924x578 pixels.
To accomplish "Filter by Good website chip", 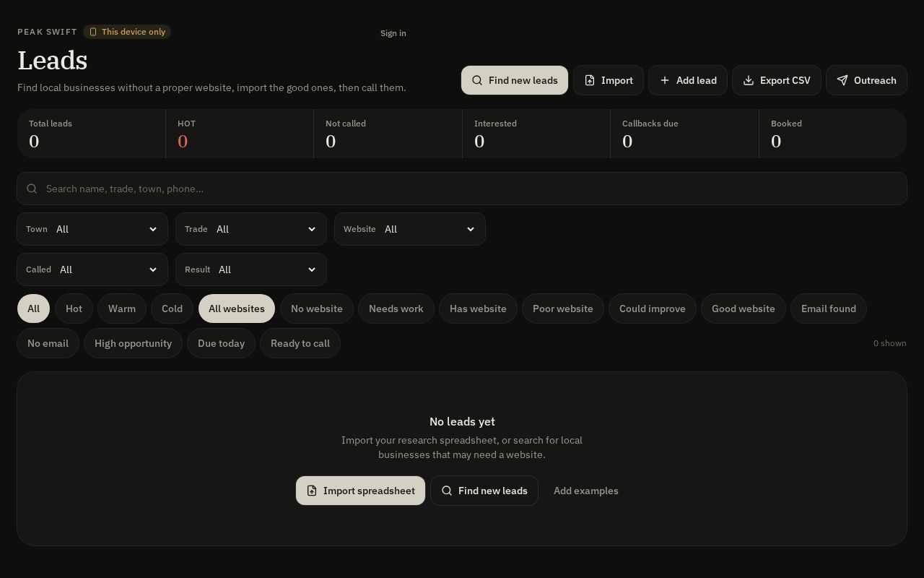I will pyautogui.click(x=744, y=309).
